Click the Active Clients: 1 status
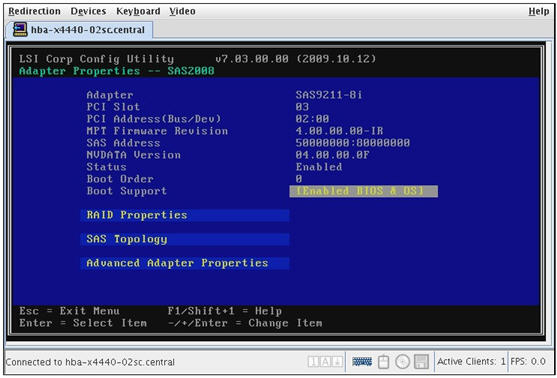Screen dimensions: 557x378 471,362
